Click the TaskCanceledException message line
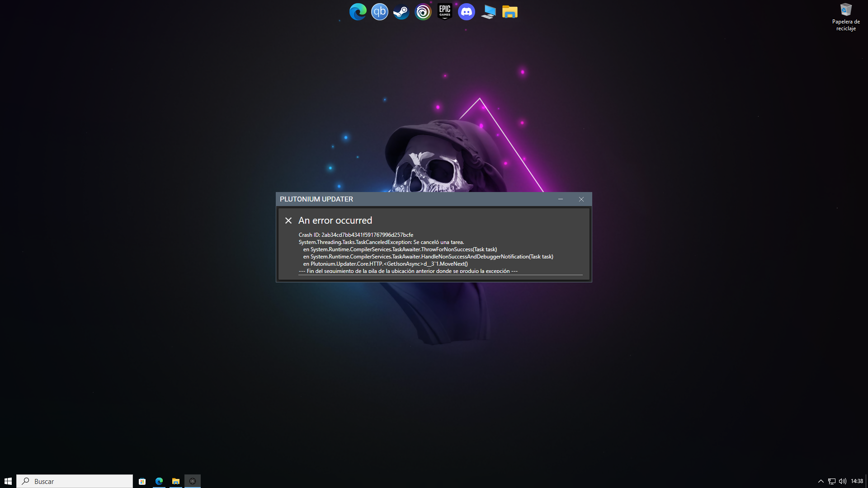 tap(381, 242)
